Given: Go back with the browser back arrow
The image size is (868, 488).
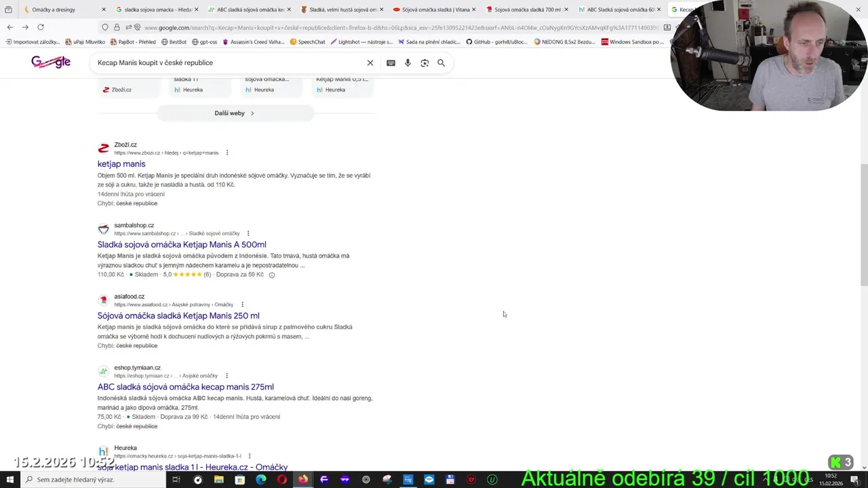Looking at the screenshot, I should 9,27.
